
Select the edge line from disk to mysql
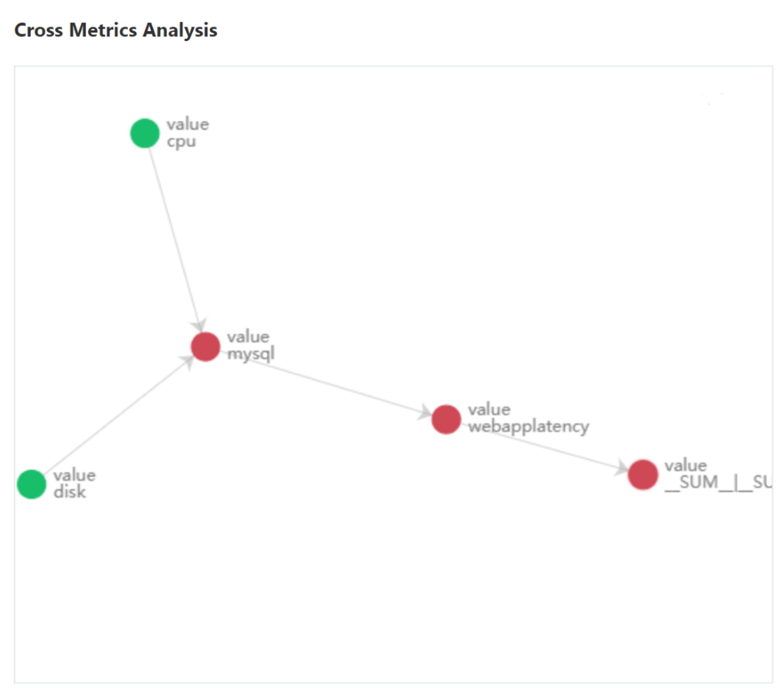pos(114,419)
